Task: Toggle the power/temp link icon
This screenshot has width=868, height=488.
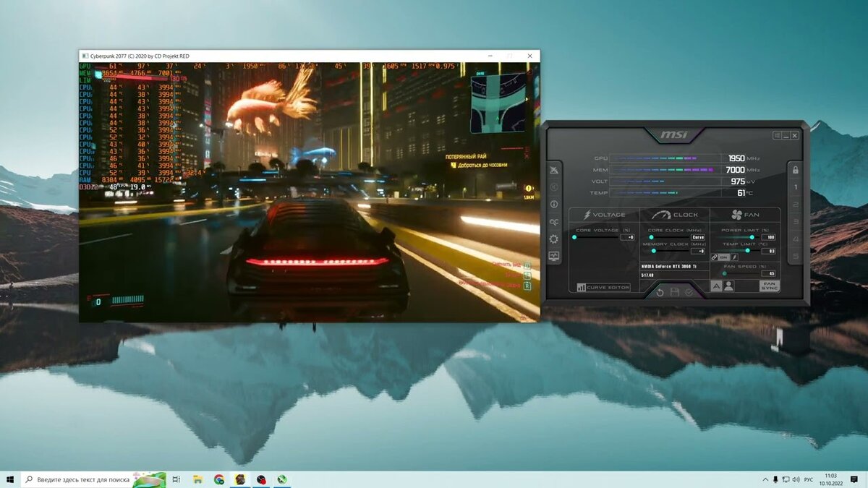Action: [714, 257]
